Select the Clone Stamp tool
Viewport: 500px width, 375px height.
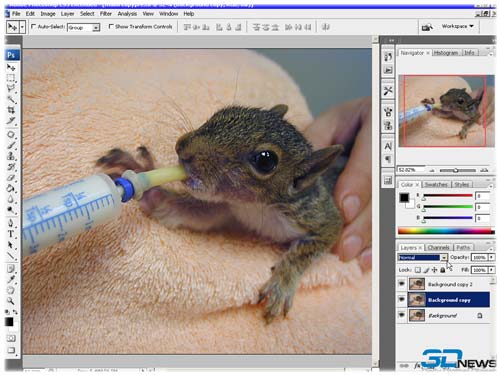(x=11, y=156)
